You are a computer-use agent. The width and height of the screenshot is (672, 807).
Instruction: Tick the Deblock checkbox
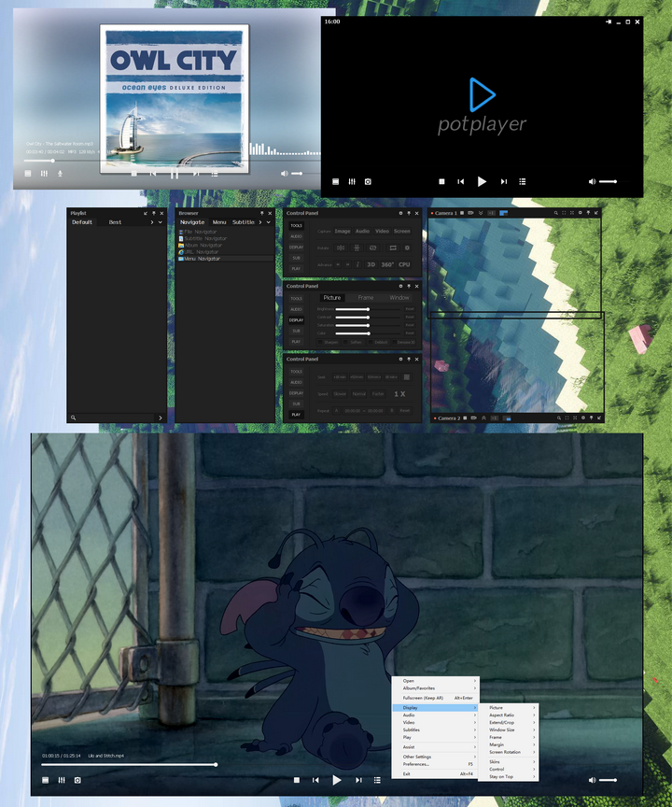click(371, 342)
